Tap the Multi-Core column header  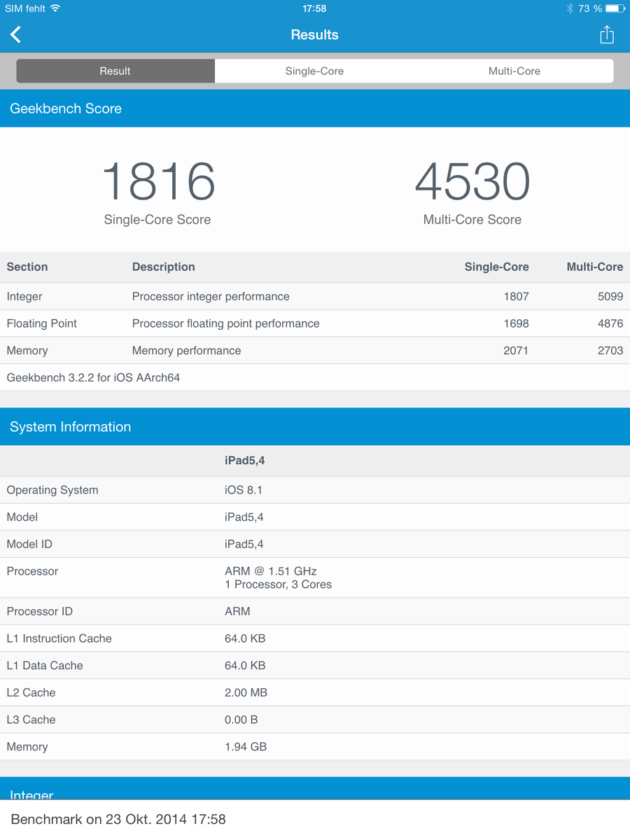[x=595, y=267]
